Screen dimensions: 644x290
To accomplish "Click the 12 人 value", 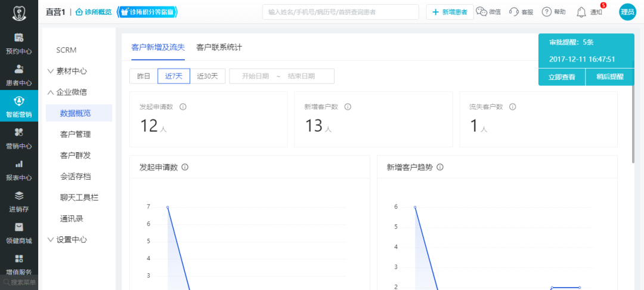I will [153, 126].
